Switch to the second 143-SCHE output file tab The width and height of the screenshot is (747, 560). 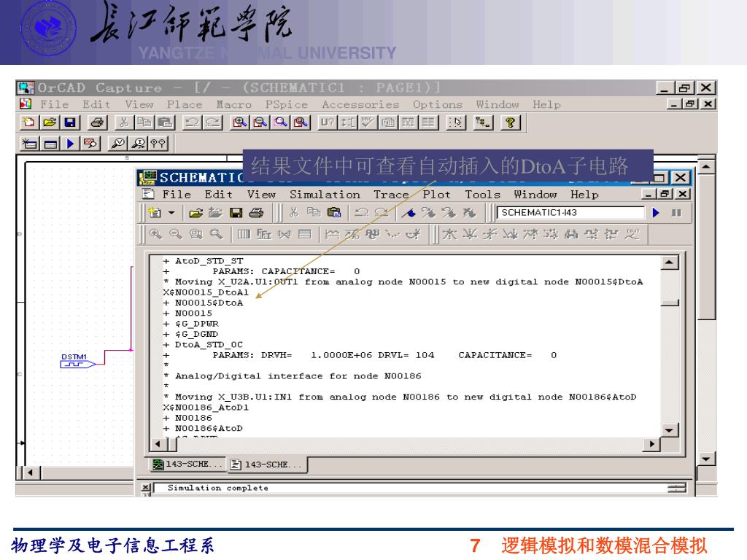(266, 464)
